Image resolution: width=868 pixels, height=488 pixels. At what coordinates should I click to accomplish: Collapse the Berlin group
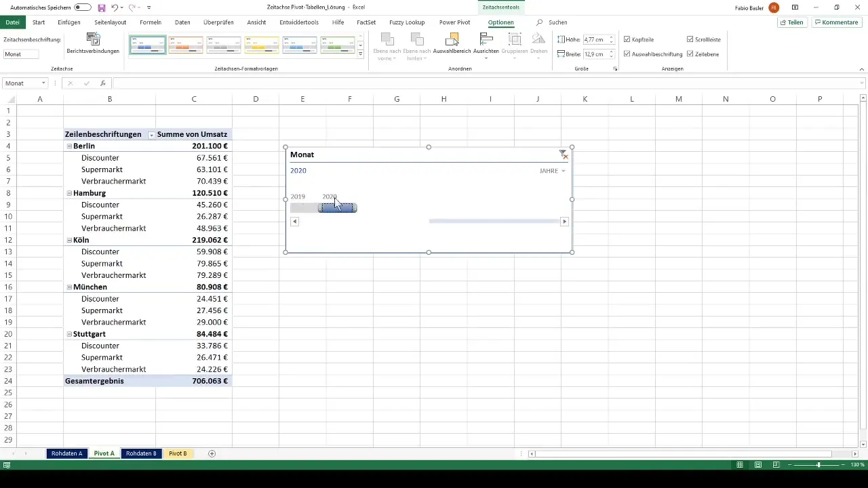[x=69, y=146]
